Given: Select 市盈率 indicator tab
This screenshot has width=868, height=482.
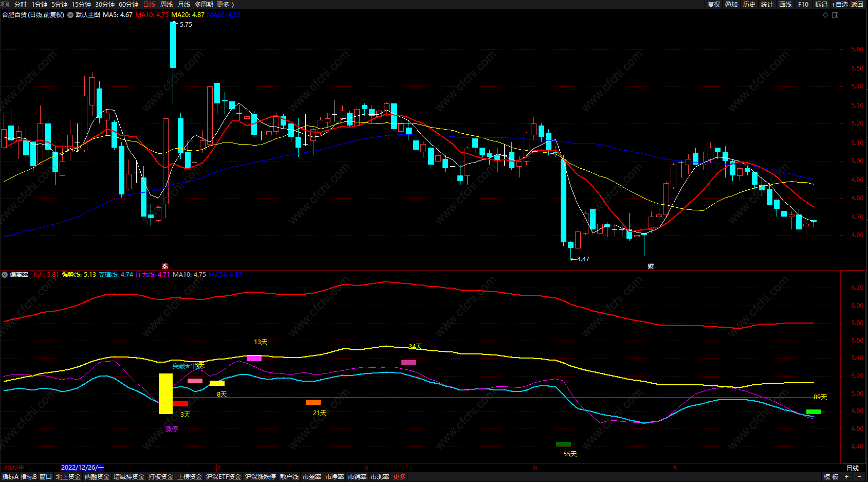Looking at the screenshot, I should pos(312,477).
